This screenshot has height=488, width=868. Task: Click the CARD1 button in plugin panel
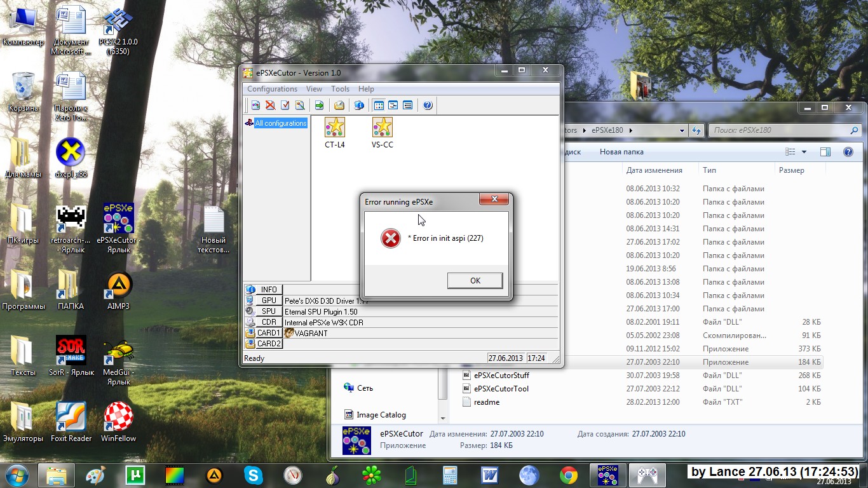(x=264, y=333)
